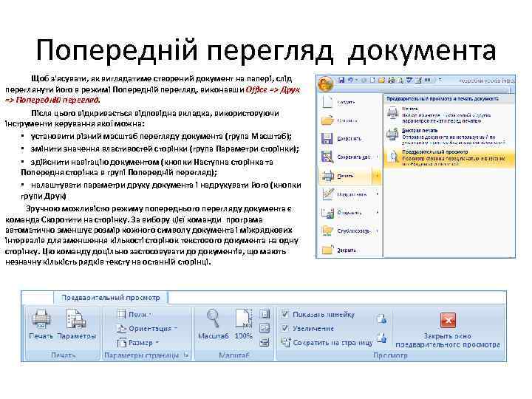Expand Отправить submenu arrow
The image size is (532, 399).
pyautogui.click(x=378, y=212)
